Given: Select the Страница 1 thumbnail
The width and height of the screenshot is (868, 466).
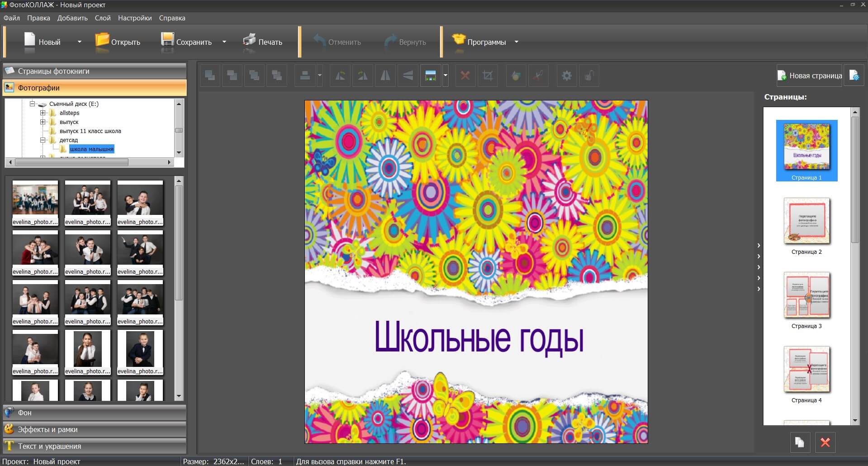Looking at the screenshot, I should 806,150.
